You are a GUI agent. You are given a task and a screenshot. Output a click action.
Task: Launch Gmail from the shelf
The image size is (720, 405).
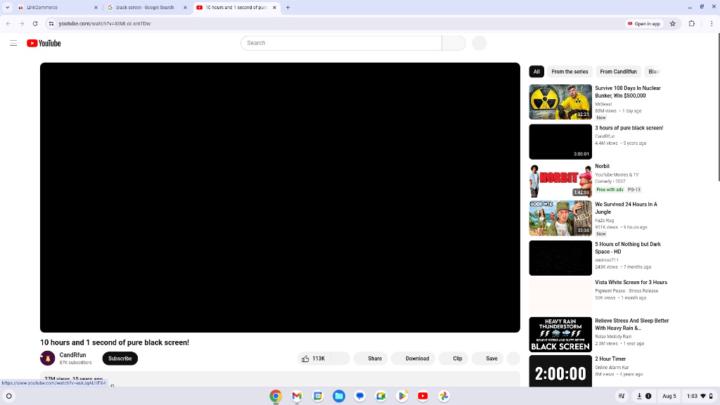point(296,396)
